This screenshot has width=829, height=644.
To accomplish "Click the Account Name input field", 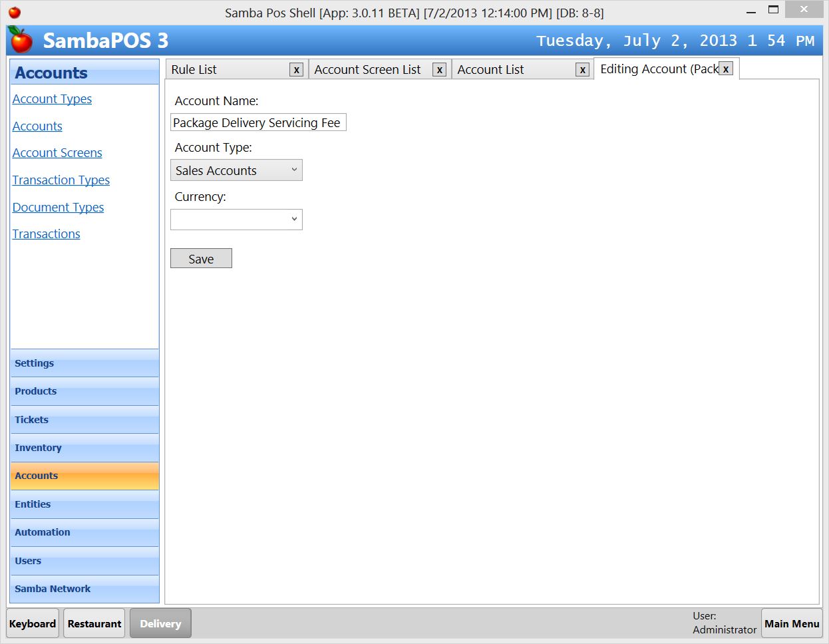I will point(258,122).
